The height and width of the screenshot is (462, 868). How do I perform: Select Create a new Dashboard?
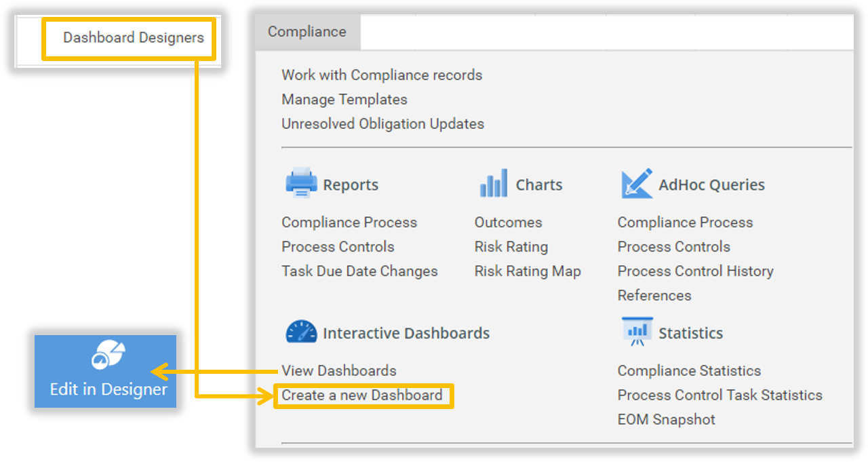click(362, 396)
